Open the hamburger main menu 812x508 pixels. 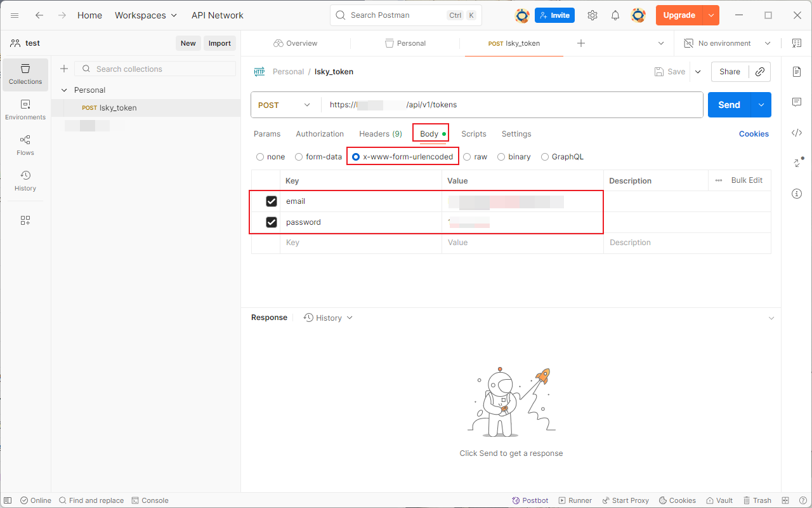(x=15, y=15)
